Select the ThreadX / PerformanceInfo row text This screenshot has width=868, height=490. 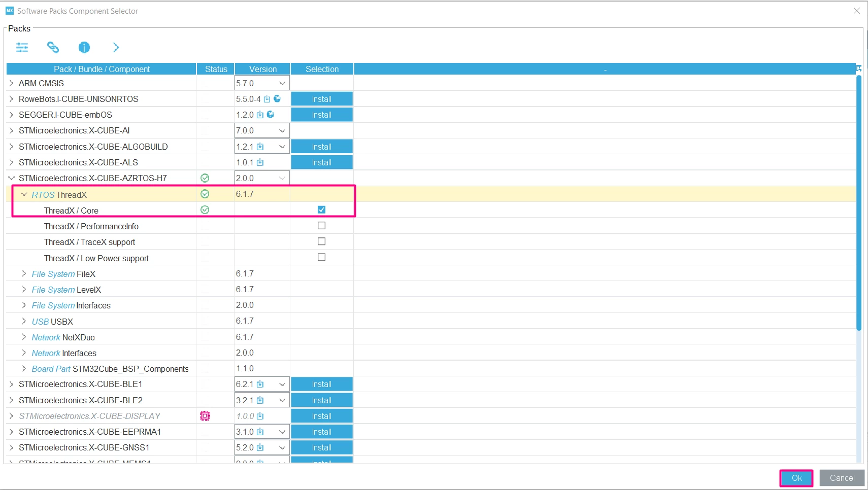pyautogui.click(x=91, y=226)
